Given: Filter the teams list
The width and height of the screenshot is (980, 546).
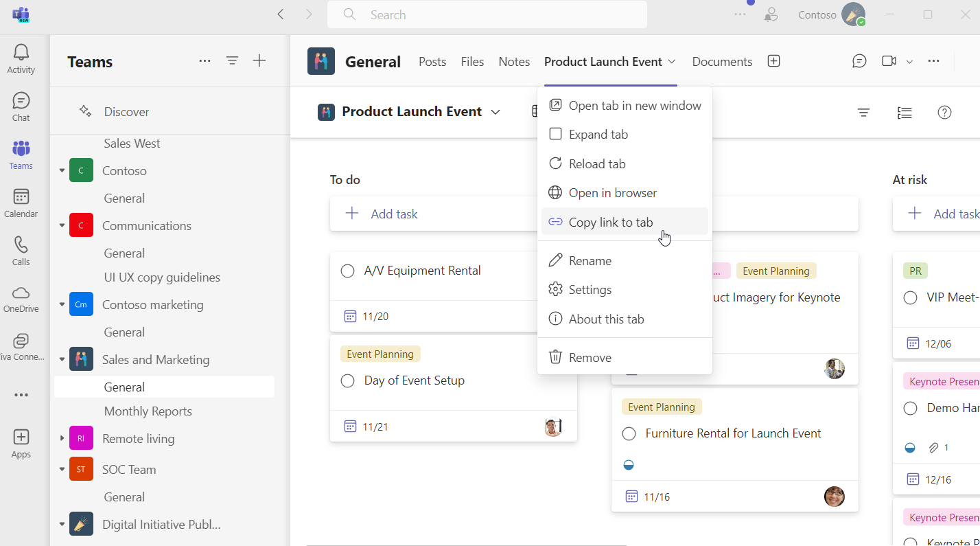Looking at the screenshot, I should 233,61.
